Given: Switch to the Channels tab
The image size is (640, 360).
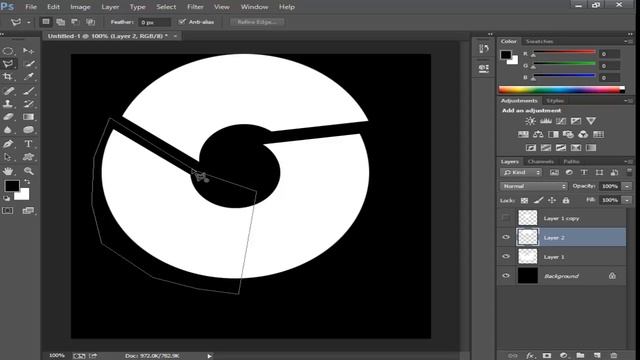Looking at the screenshot, I should point(540,162).
